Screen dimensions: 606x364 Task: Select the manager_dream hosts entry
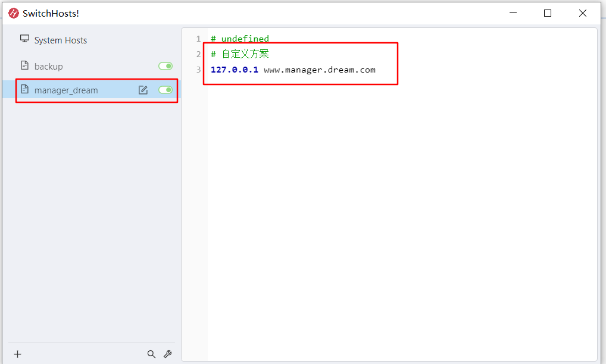(92, 90)
